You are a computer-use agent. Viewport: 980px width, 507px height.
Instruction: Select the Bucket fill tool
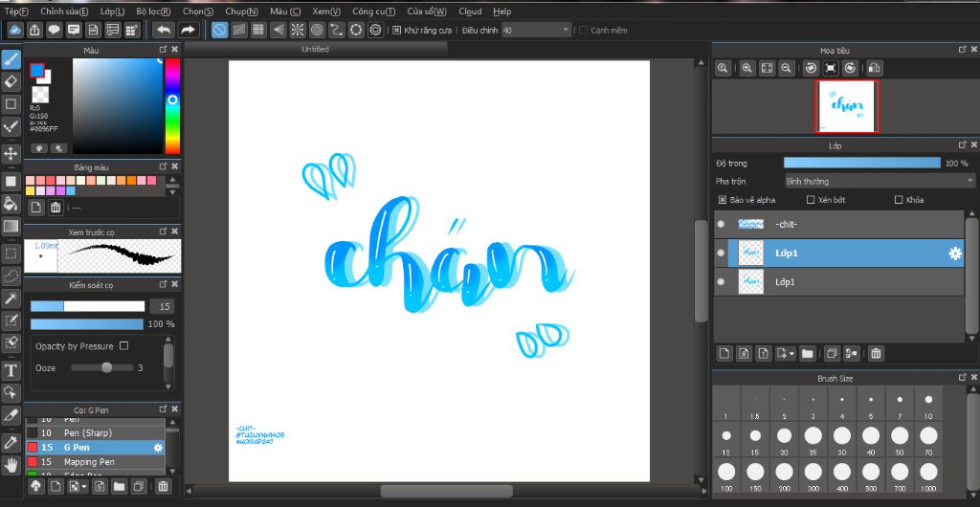pyautogui.click(x=11, y=203)
